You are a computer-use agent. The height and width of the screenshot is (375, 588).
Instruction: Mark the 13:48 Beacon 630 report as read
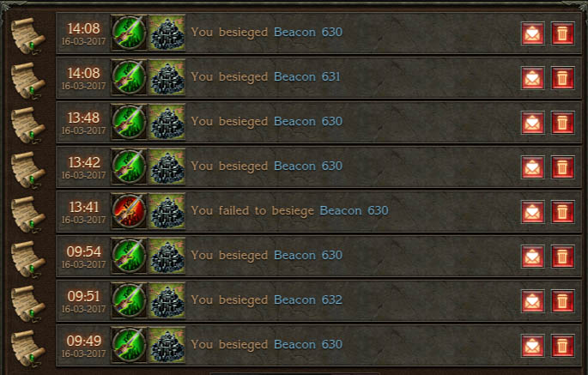click(x=532, y=123)
